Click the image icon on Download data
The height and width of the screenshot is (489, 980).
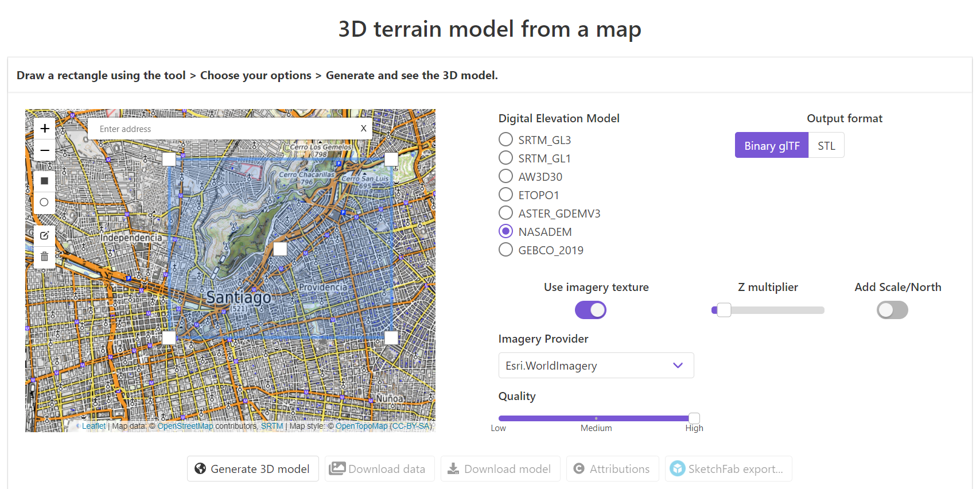pyautogui.click(x=337, y=468)
